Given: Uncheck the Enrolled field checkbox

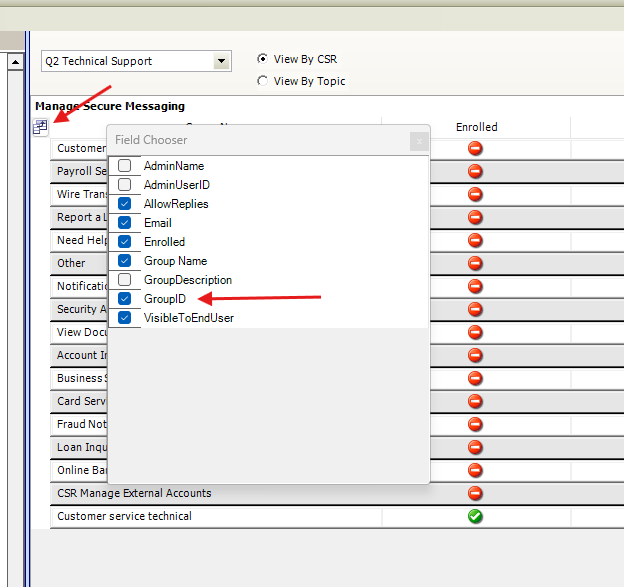Looking at the screenshot, I should [x=125, y=242].
